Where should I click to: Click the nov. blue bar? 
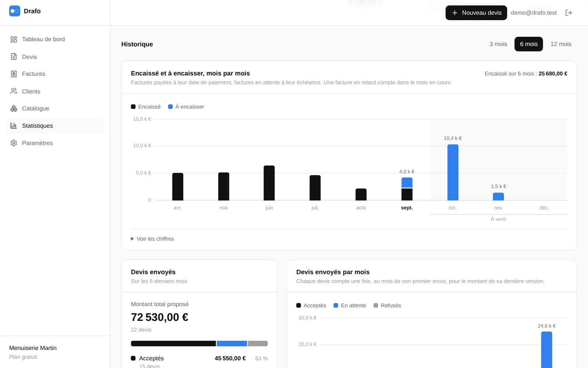(498, 197)
